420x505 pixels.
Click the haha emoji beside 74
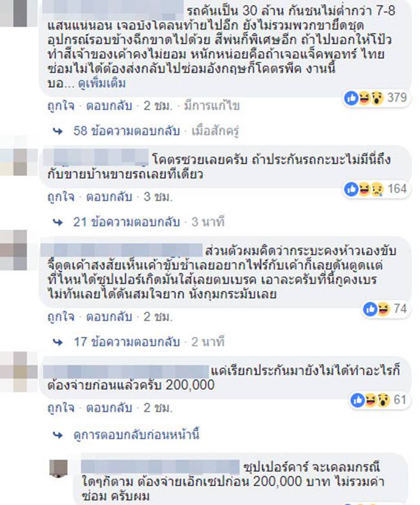[x=384, y=309]
